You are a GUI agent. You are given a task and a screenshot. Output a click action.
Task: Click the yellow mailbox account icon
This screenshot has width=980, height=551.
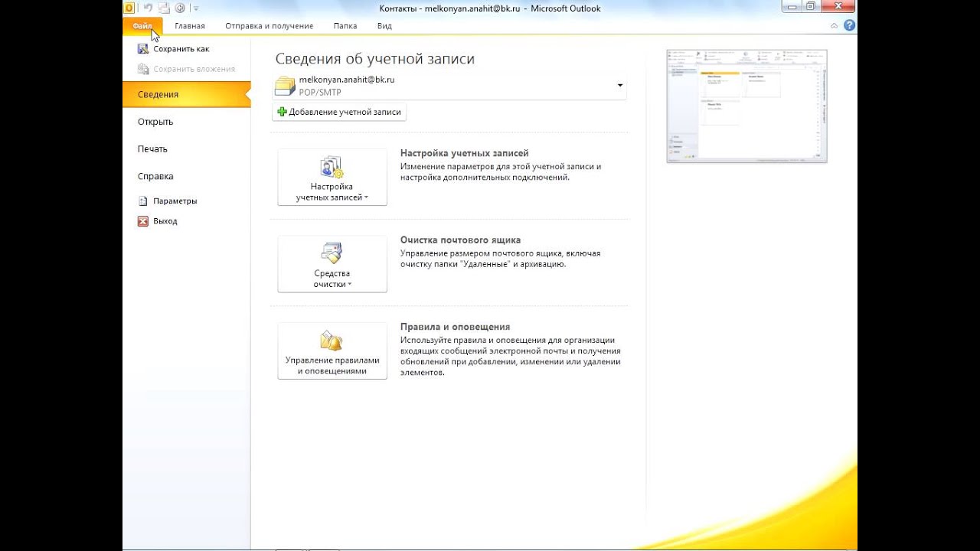(285, 86)
